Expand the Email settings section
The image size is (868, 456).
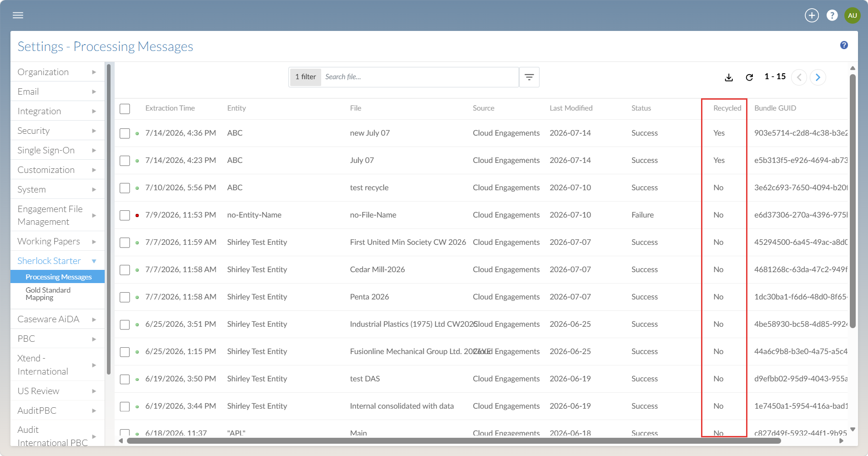tap(57, 91)
